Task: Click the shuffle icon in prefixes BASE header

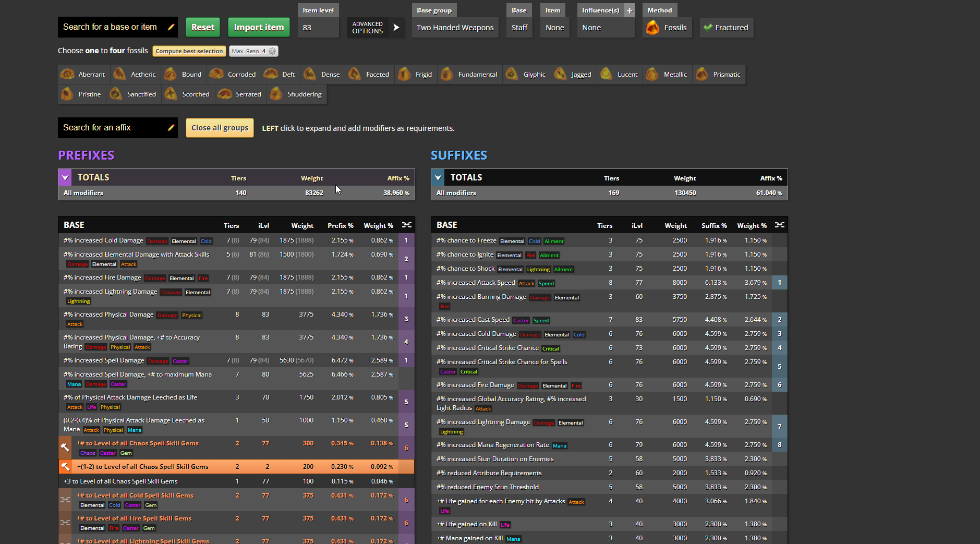Action: point(407,225)
